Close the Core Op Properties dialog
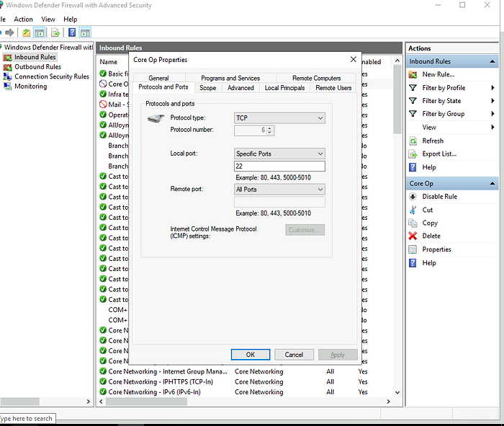This screenshot has width=504, height=426. [x=354, y=60]
